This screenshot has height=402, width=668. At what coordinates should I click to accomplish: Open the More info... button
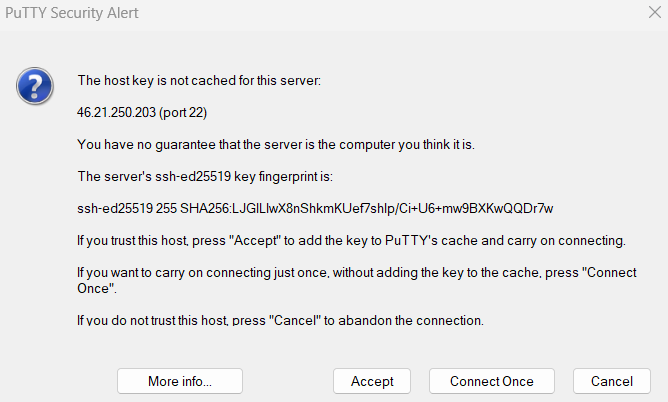coord(180,381)
